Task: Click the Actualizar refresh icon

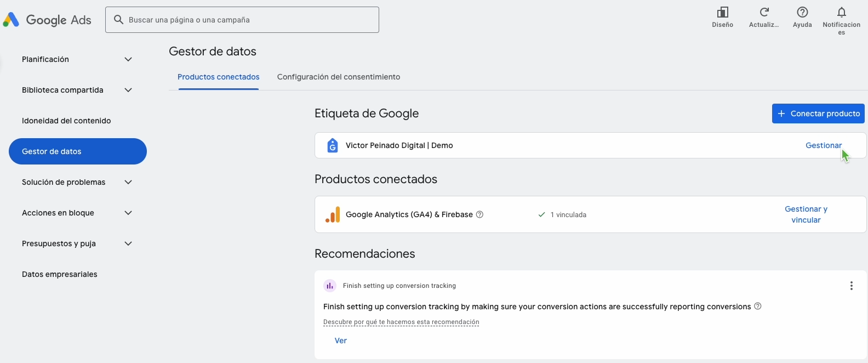Action: click(764, 13)
